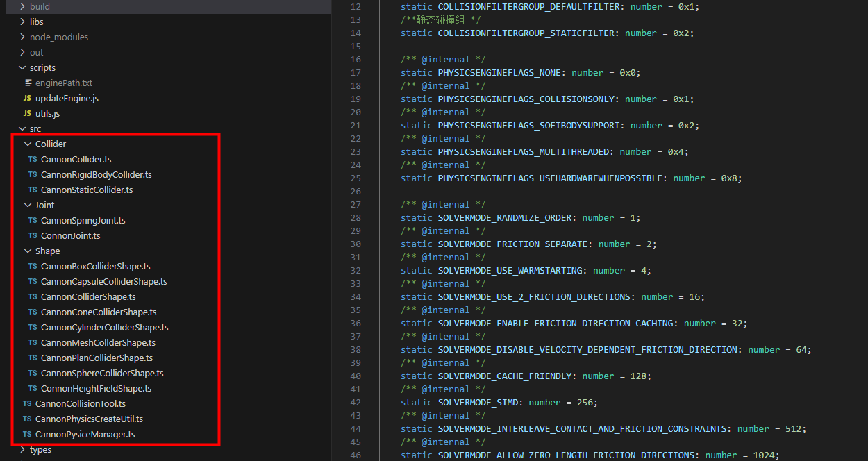Screen dimensions: 868x461
Task: Click the TS icon for CannonBoxColliderShape.ts
Action: pos(33,267)
